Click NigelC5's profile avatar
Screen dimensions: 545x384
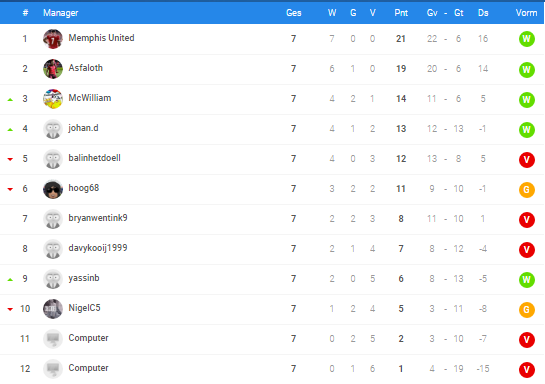tap(53, 309)
